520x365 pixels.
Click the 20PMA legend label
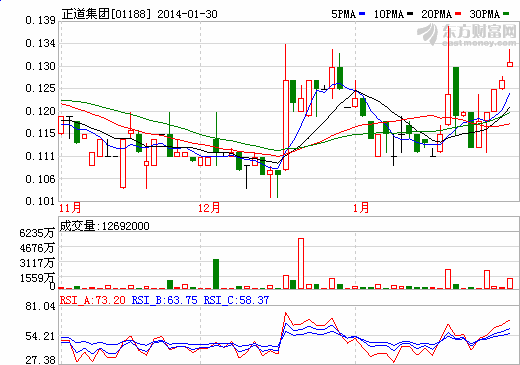pos(436,14)
